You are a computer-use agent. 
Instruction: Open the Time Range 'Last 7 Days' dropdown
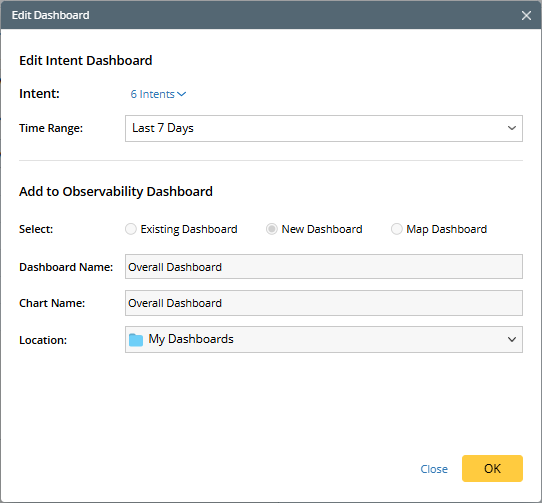pos(324,128)
